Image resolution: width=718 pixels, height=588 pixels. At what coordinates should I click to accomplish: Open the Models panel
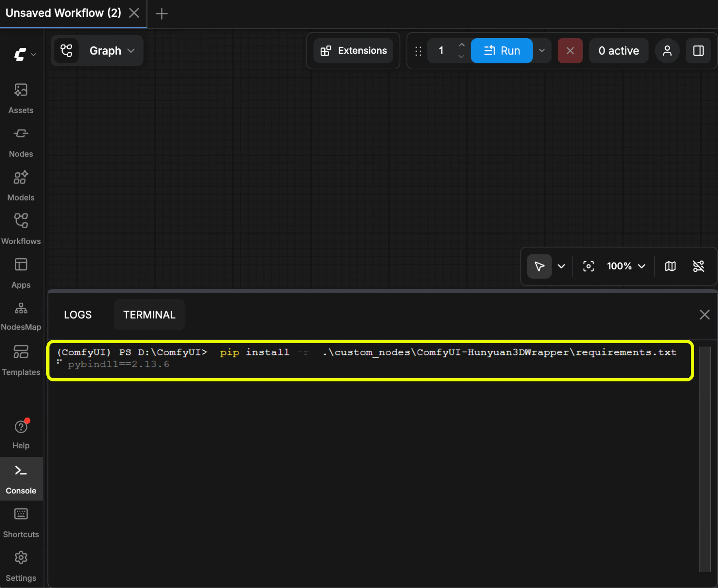click(21, 185)
